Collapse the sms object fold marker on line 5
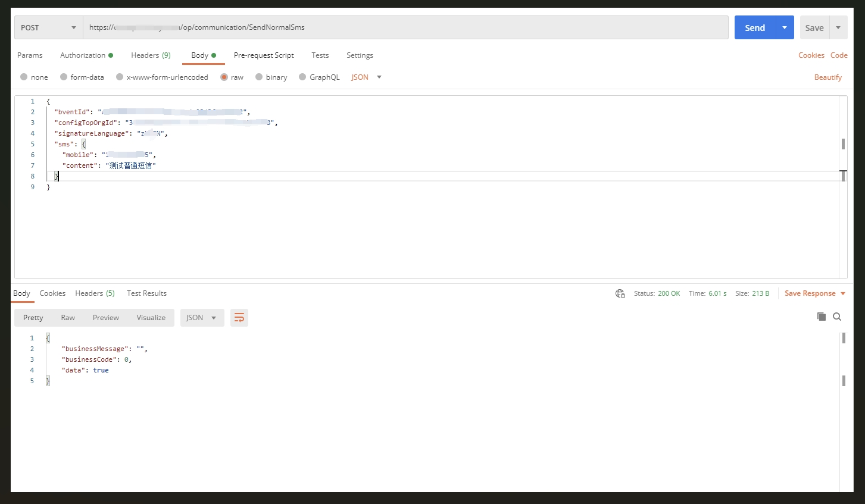Viewport: 865px width, 504px height. [84, 144]
